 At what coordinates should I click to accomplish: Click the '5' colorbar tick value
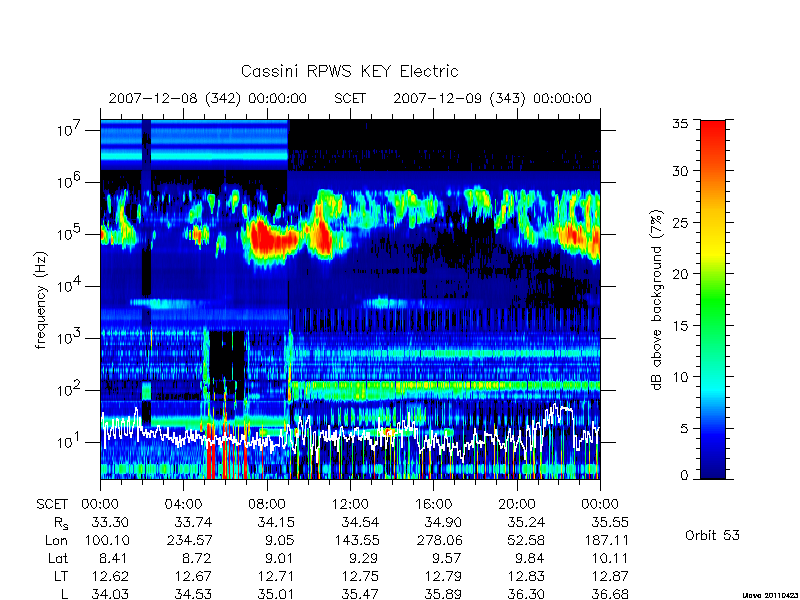pyautogui.click(x=684, y=428)
